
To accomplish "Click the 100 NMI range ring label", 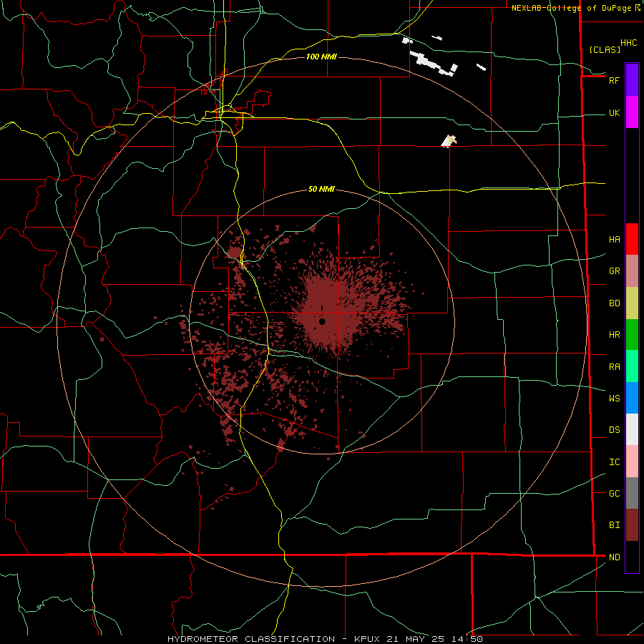I will [321, 57].
